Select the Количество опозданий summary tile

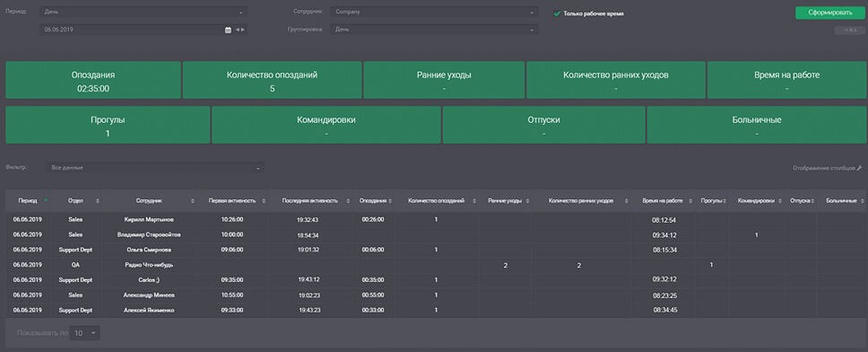272,81
